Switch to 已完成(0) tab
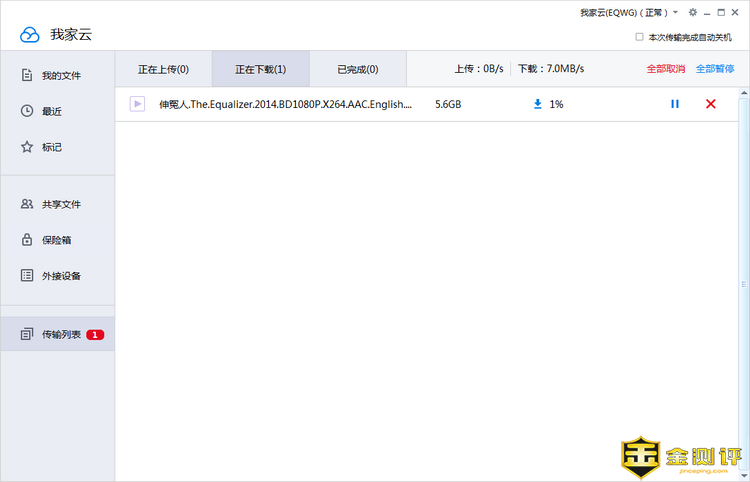 coord(357,70)
